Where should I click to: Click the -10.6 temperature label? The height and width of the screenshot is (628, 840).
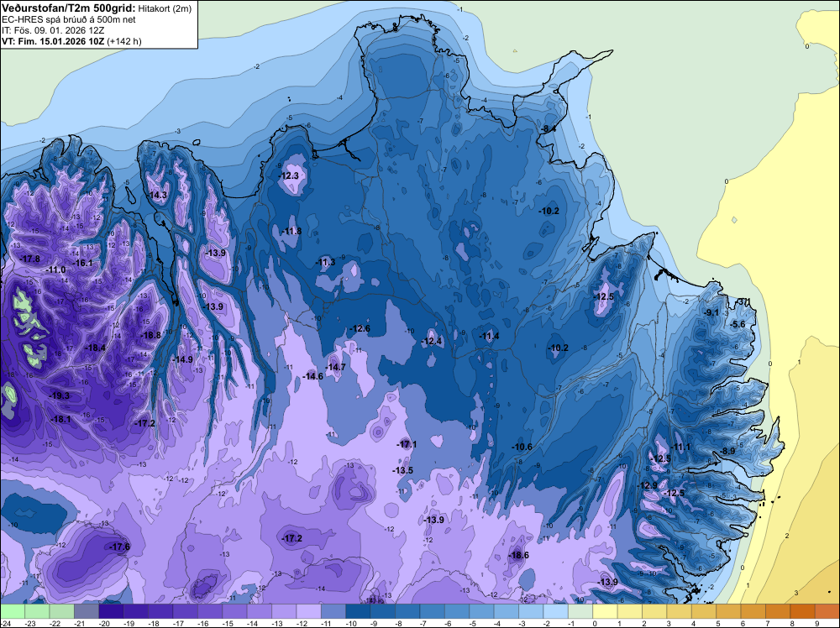tap(522, 447)
